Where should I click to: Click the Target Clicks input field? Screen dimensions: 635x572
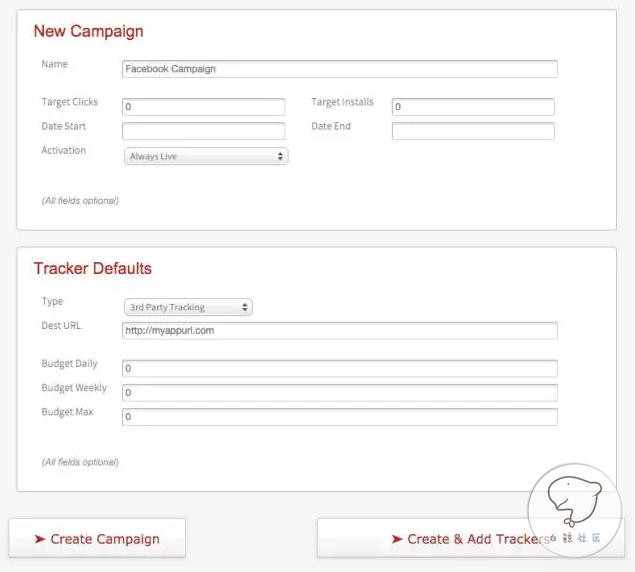204,107
